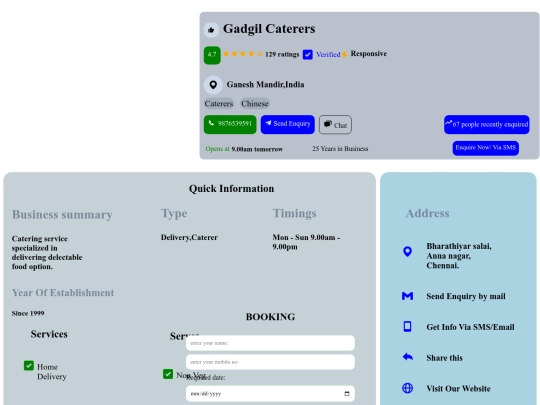540x405 pixels.
Task: Focus the enter your name field
Action: point(270,343)
